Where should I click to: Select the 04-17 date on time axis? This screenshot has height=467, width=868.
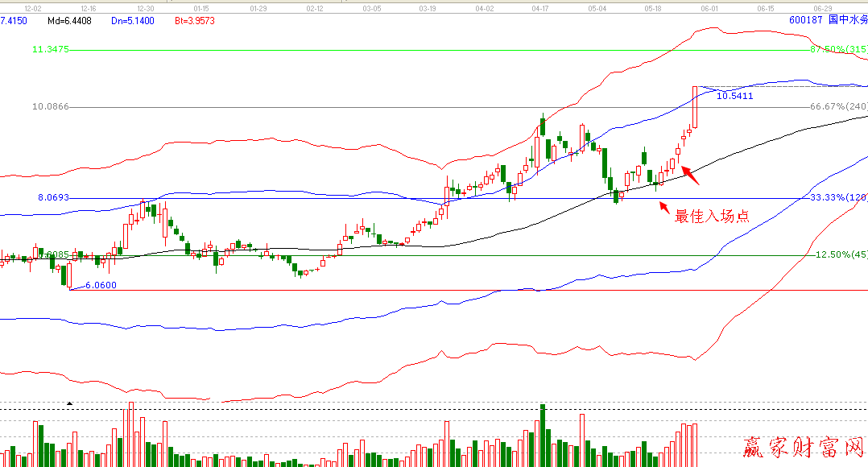(x=540, y=7)
